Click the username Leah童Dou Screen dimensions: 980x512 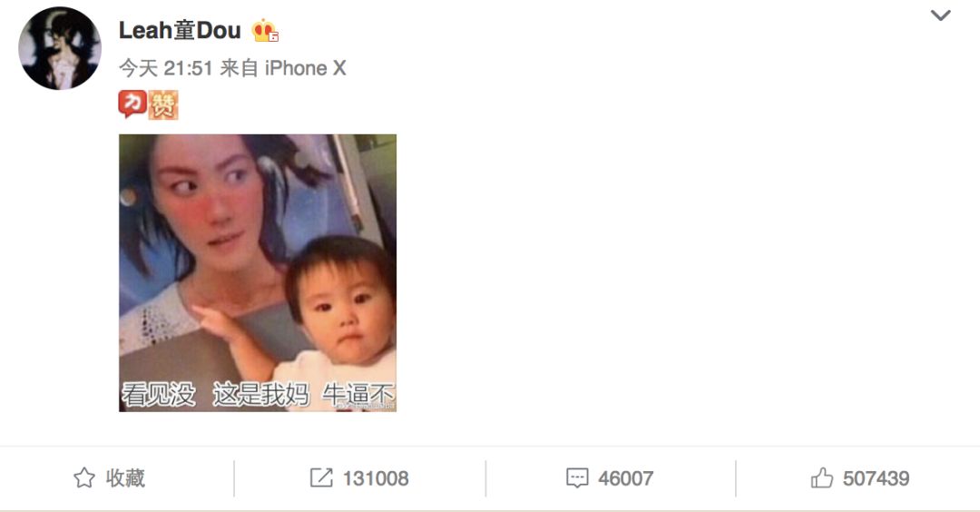pyautogui.click(x=180, y=30)
